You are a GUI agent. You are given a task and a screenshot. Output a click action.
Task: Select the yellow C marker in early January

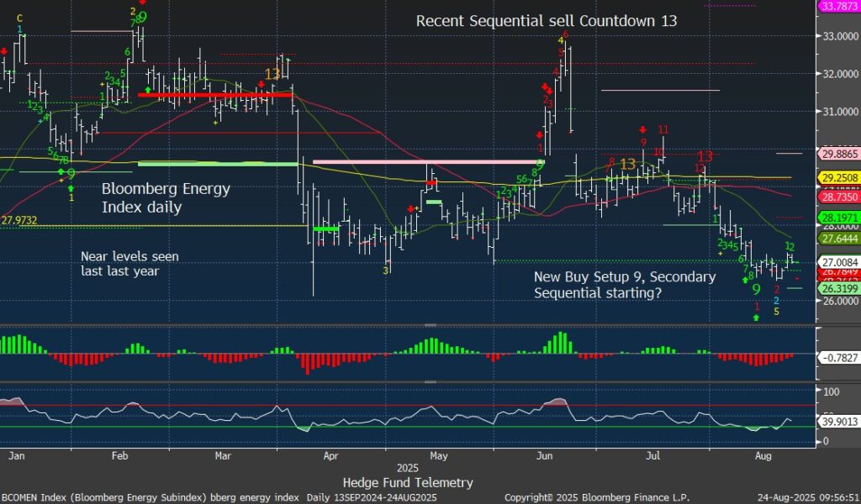click(x=19, y=18)
